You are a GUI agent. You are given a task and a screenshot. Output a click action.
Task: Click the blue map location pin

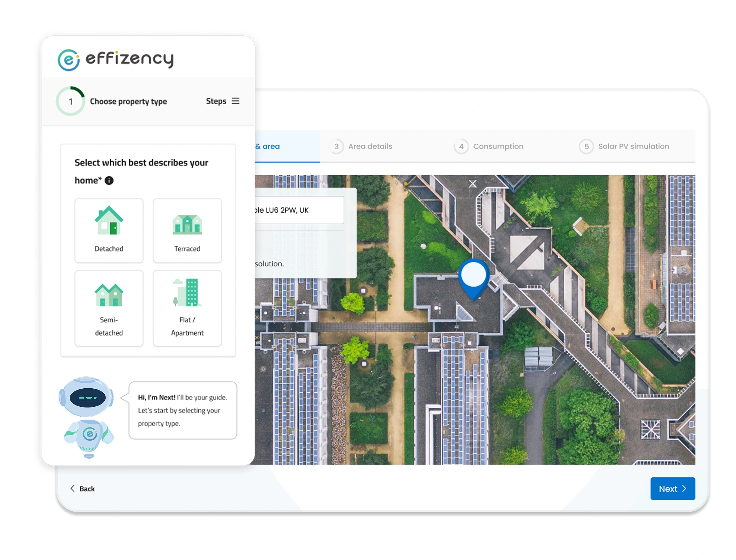click(474, 277)
